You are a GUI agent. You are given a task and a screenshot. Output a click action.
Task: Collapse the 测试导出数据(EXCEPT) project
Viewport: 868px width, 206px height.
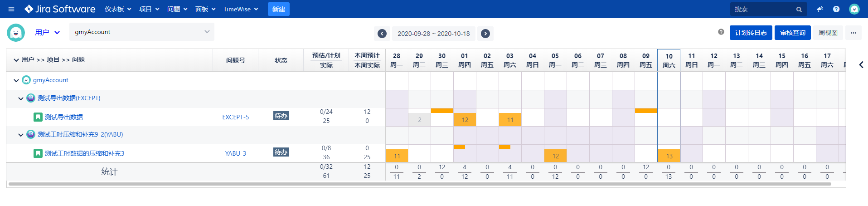point(21,98)
